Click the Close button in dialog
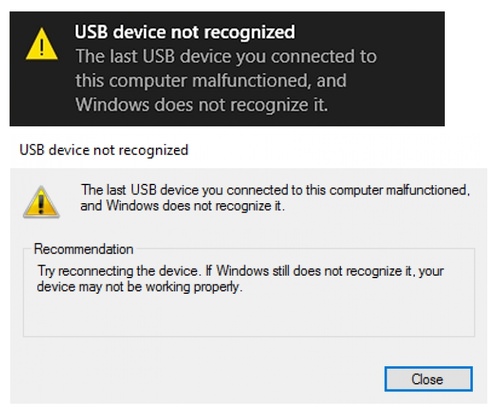 point(428,379)
